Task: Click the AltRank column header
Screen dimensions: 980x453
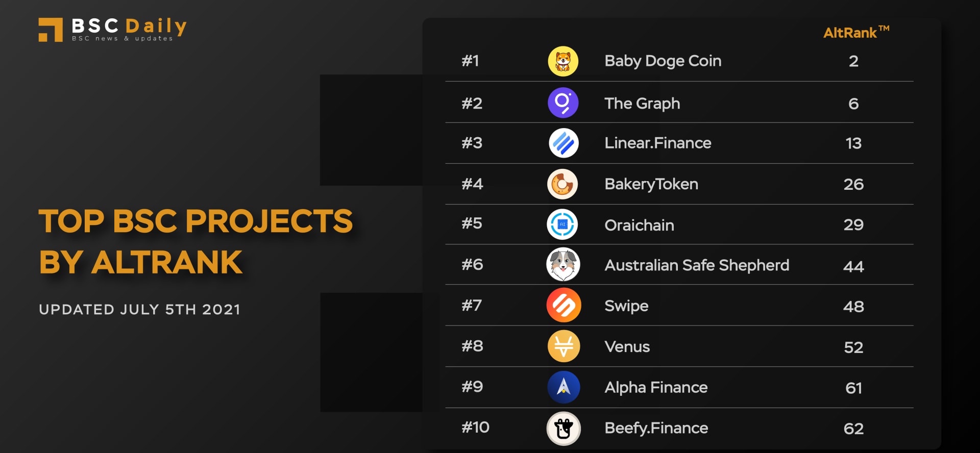Action: pos(856,33)
